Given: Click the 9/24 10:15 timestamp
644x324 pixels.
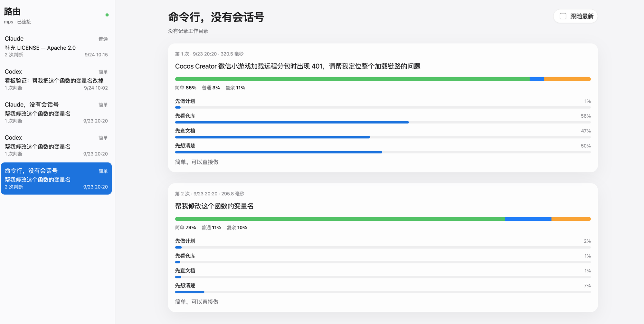Looking at the screenshot, I should coord(96,55).
